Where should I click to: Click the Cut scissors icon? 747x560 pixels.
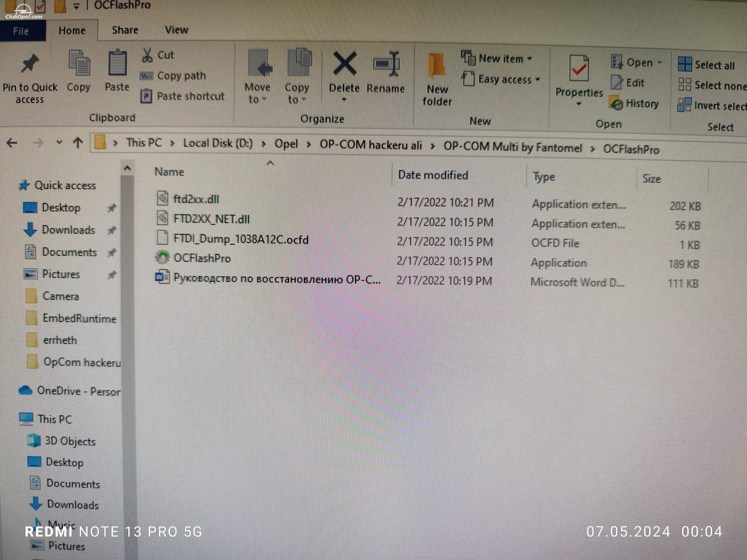147,55
